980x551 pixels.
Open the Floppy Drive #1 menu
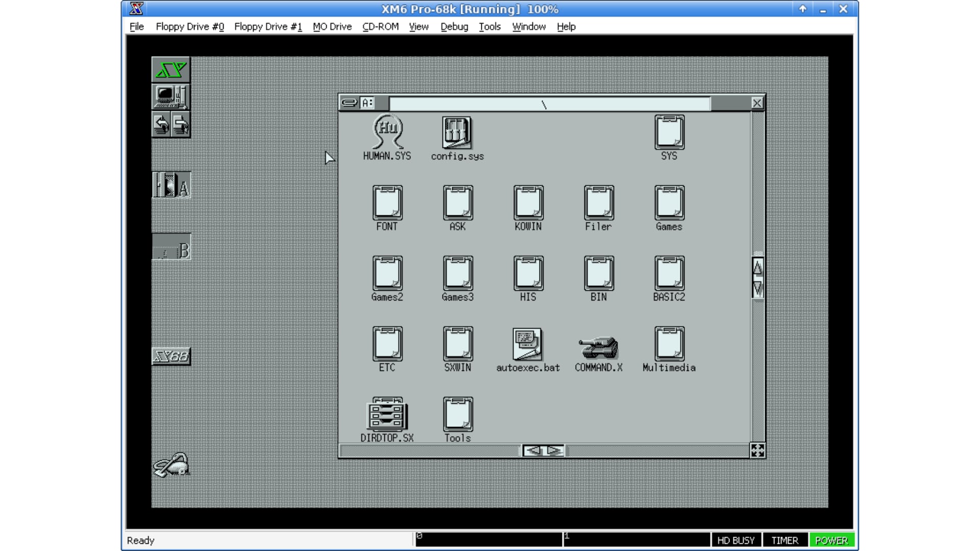268,27
